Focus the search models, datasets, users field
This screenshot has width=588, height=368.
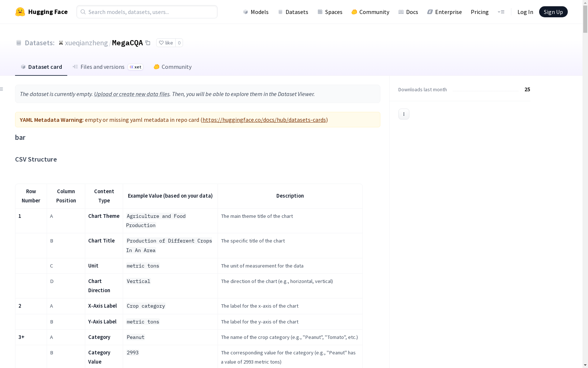click(x=147, y=12)
